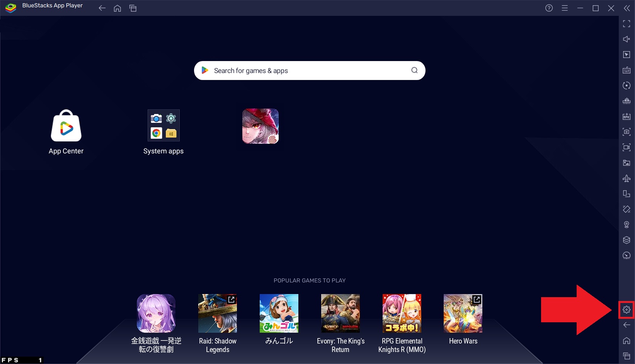Start screen recording with video icon
The height and width of the screenshot is (364, 635).
[626, 147]
